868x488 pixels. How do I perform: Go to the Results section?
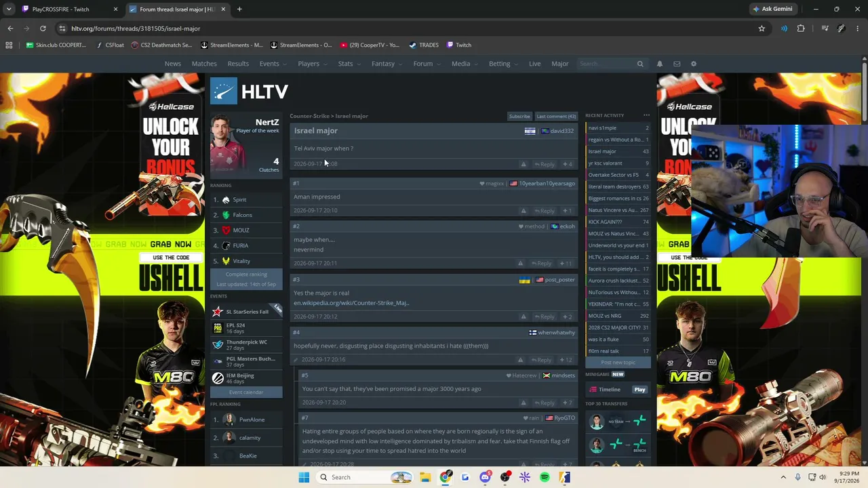click(238, 64)
